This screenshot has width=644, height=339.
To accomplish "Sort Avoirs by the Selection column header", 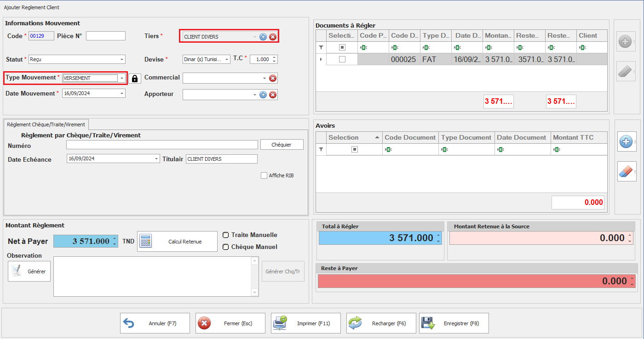I will point(354,137).
